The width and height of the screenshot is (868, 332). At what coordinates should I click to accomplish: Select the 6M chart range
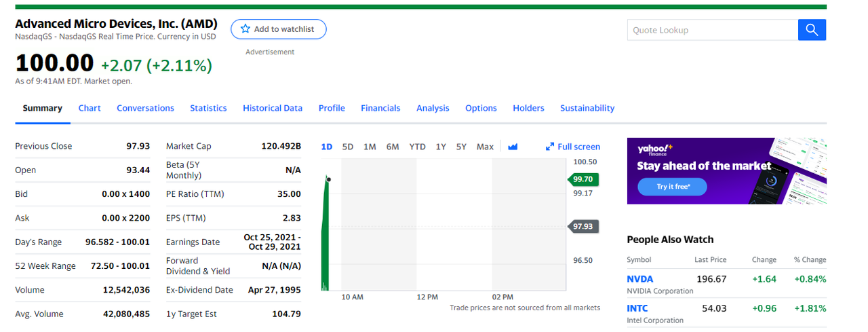[x=393, y=147]
